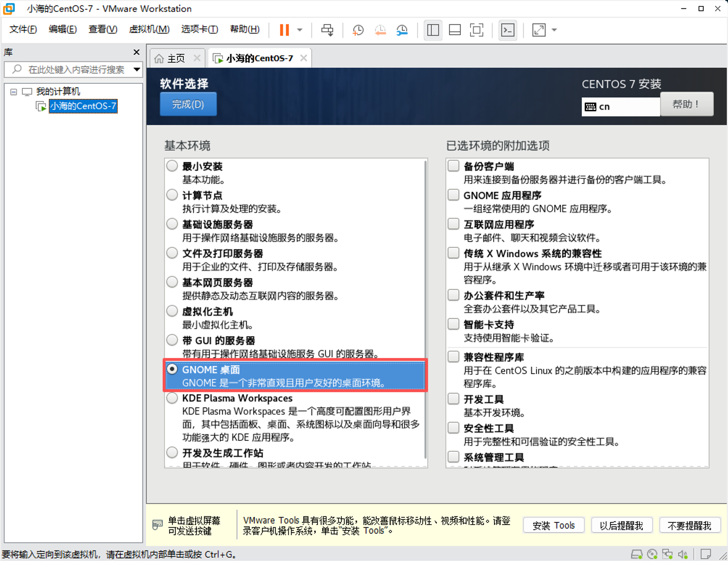728x561 pixels.
Task: Open the 选项卡(T) menu
Action: tap(199, 29)
